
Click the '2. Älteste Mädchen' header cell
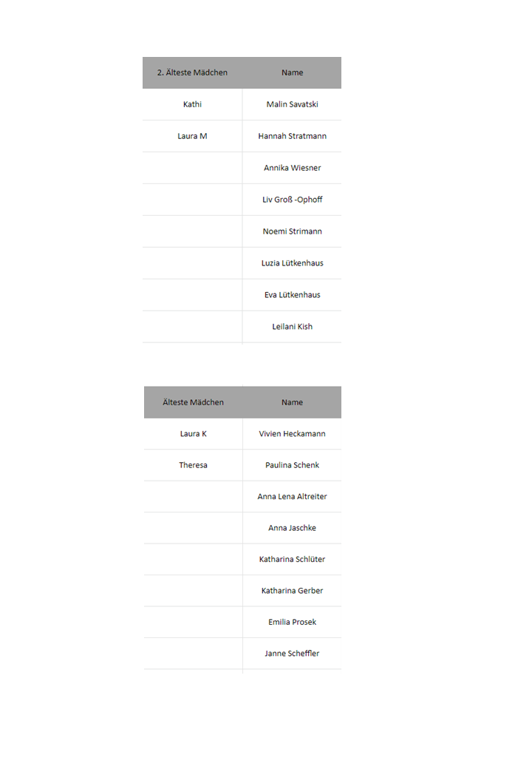click(192, 72)
